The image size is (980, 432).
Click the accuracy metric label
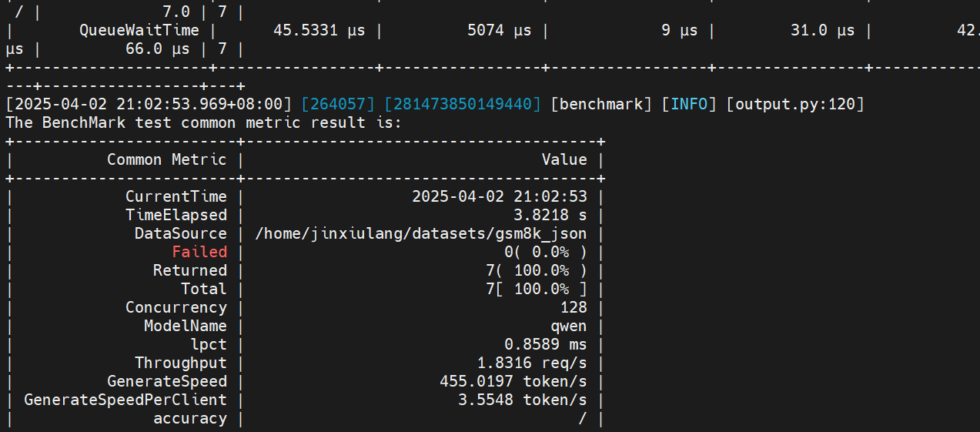tap(190, 418)
